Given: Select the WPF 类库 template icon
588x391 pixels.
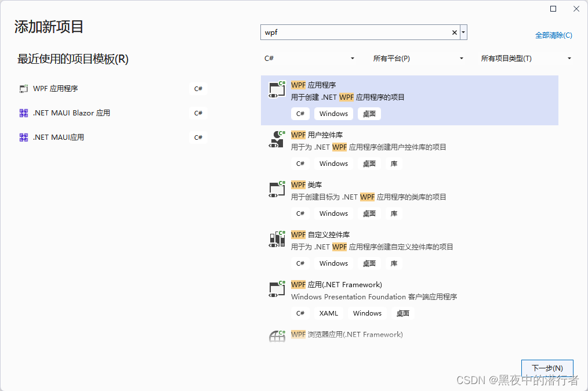Looking at the screenshot, I should 277,189.
